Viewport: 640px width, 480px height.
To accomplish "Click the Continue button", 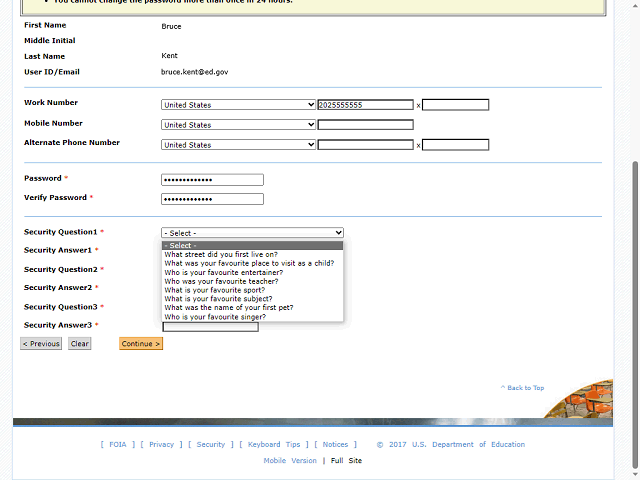I will [141, 344].
